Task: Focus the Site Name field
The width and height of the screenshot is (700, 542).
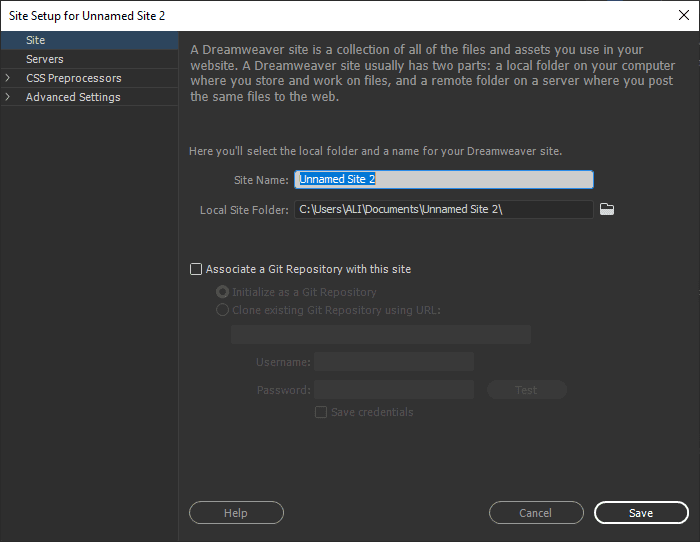Action: pos(444,179)
